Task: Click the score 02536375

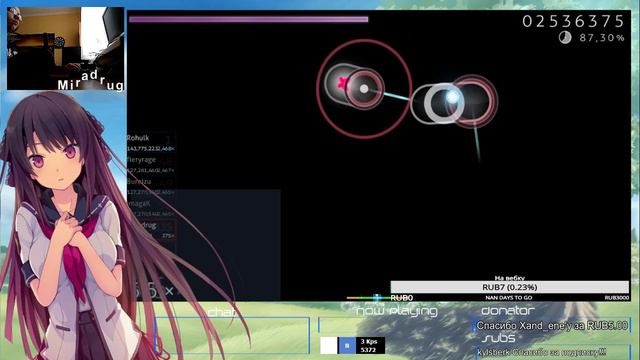Action: click(x=573, y=21)
